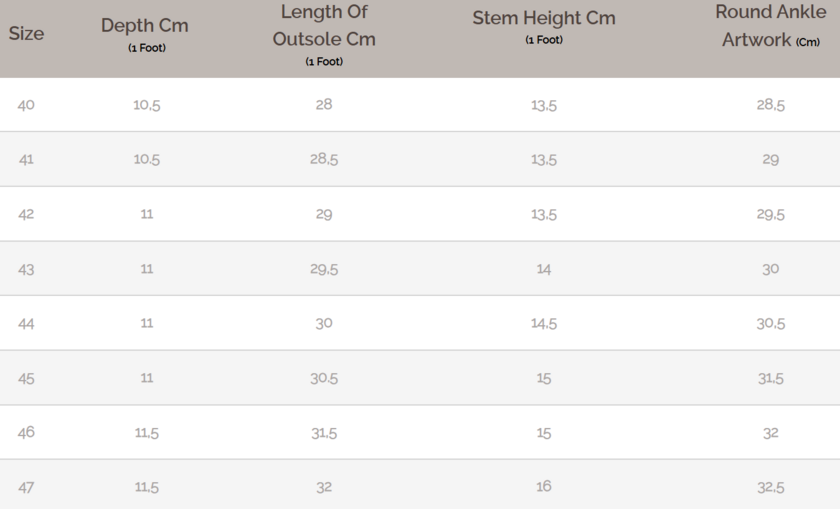Click size 44 row label
840x509 pixels.
pyautogui.click(x=26, y=324)
